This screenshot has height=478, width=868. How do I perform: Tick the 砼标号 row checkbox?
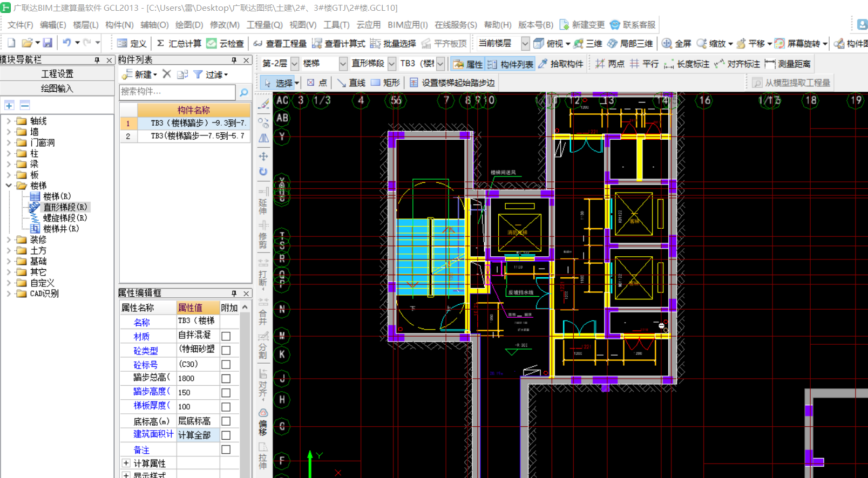tap(226, 365)
